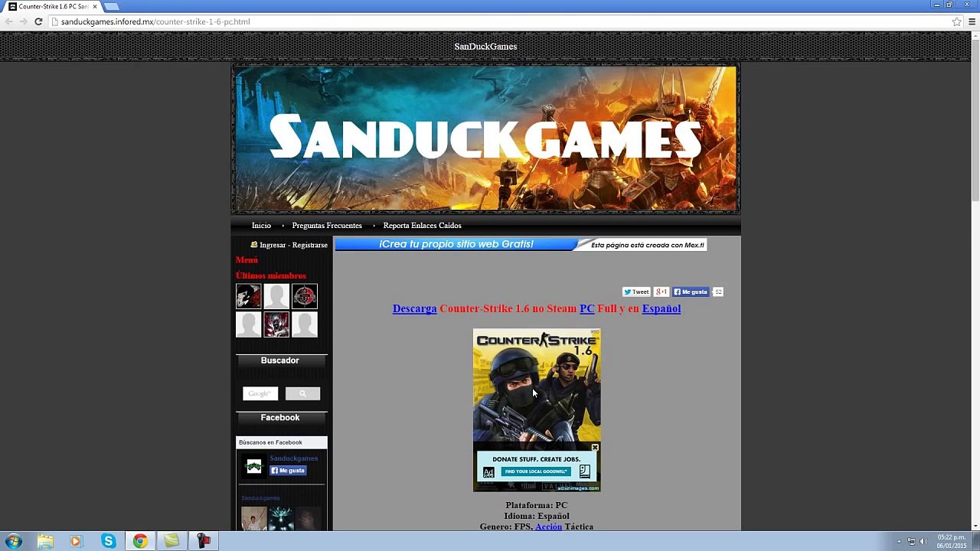The width and height of the screenshot is (980, 551).
Task: Open File Explorer from the taskbar
Action: 45,541
